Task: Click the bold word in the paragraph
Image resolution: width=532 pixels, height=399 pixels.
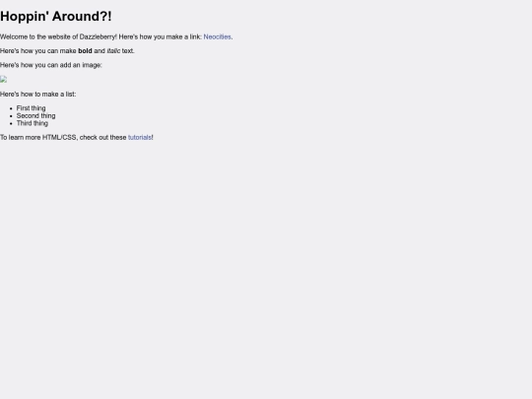Action: tap(85, 51)
